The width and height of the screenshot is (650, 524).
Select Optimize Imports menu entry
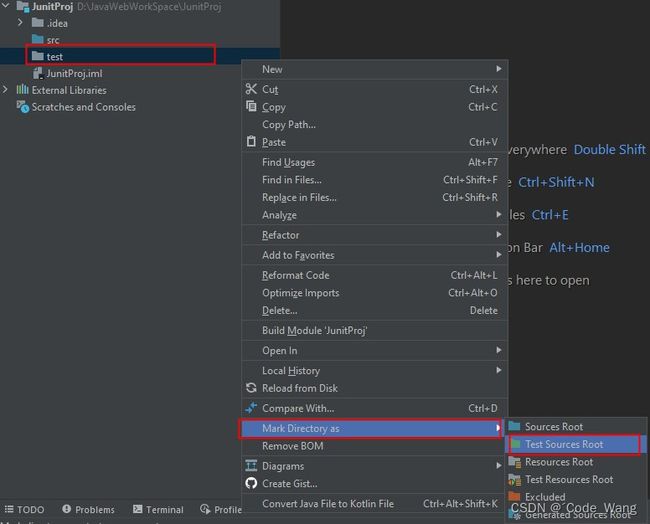374,293
